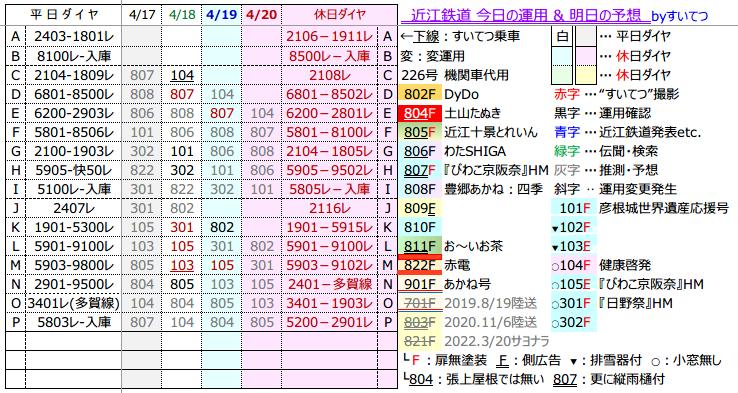Click the 2022.3/20サヨナラ note
Screen dimensions: 738x393
(497, 341)
